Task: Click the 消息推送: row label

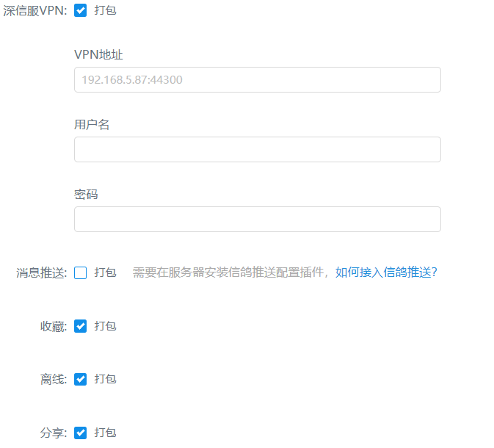Action: 42,272
